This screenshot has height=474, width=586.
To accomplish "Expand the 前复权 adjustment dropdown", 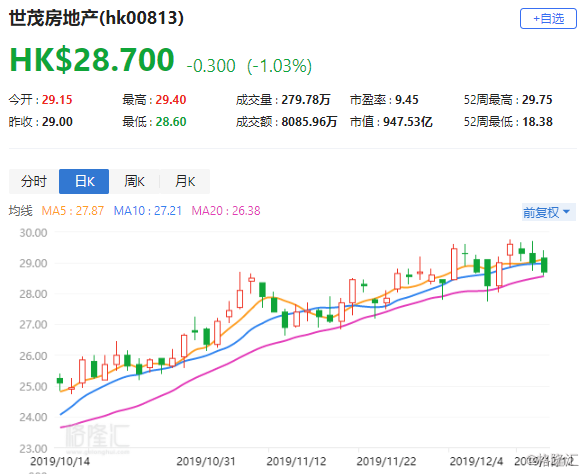I will (548, 212).
